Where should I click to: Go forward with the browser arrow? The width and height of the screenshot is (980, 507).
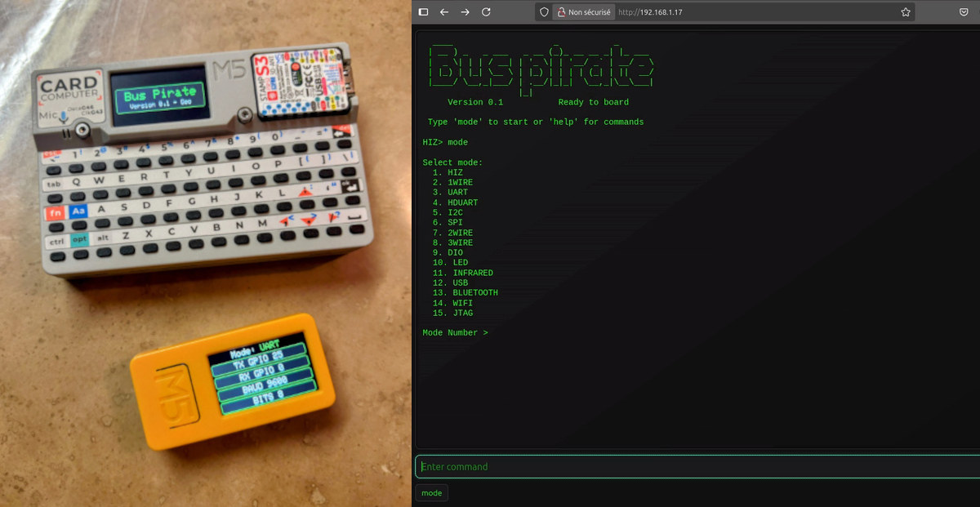pyautogui.click(x=465, y=12)
